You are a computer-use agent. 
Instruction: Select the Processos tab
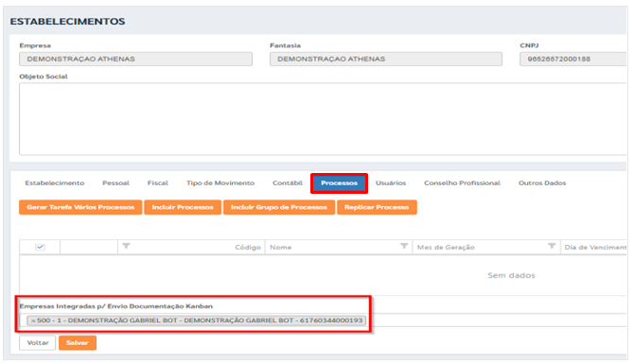340,183
